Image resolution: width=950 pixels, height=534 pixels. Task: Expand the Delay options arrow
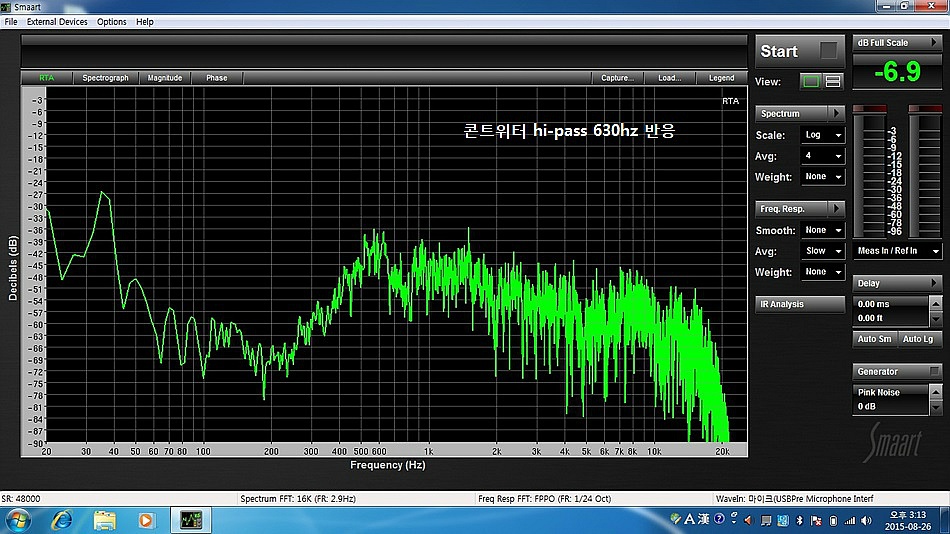coord(935,283)
